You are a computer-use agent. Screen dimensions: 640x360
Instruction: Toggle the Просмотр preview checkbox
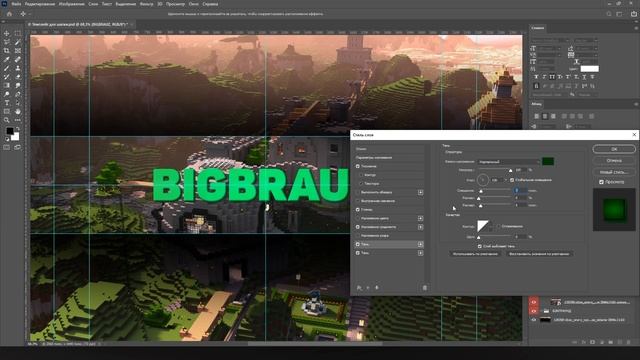[x=601, y=182]
